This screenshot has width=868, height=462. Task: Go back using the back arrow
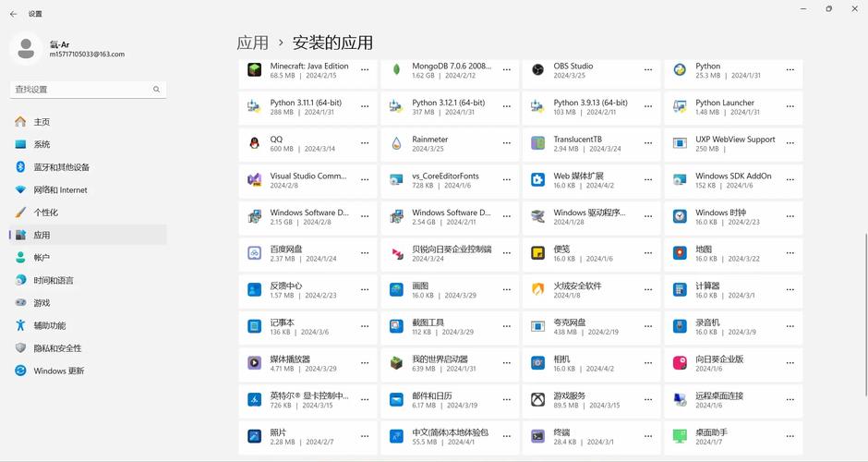coord(13,14)
